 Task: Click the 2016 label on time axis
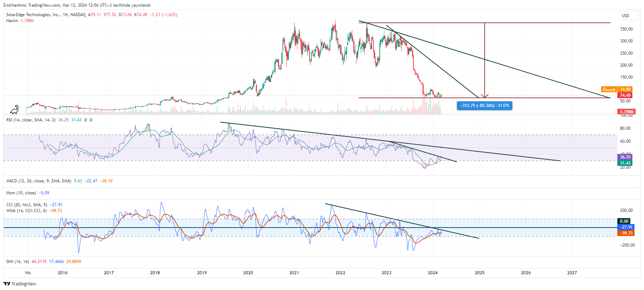pyautogui.click(x=62, y=273)
